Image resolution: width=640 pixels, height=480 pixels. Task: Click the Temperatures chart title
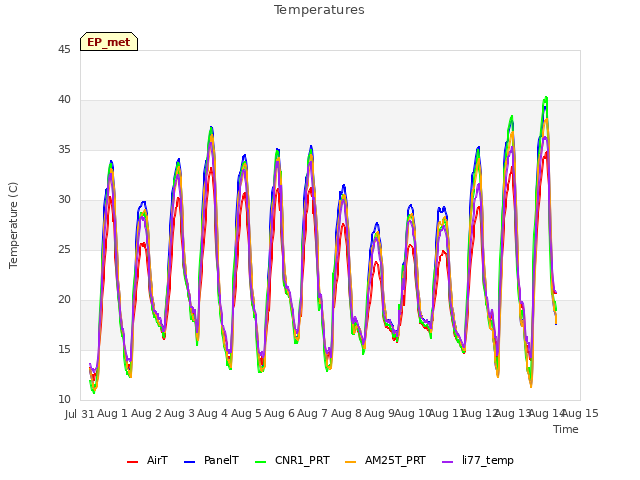319,10
